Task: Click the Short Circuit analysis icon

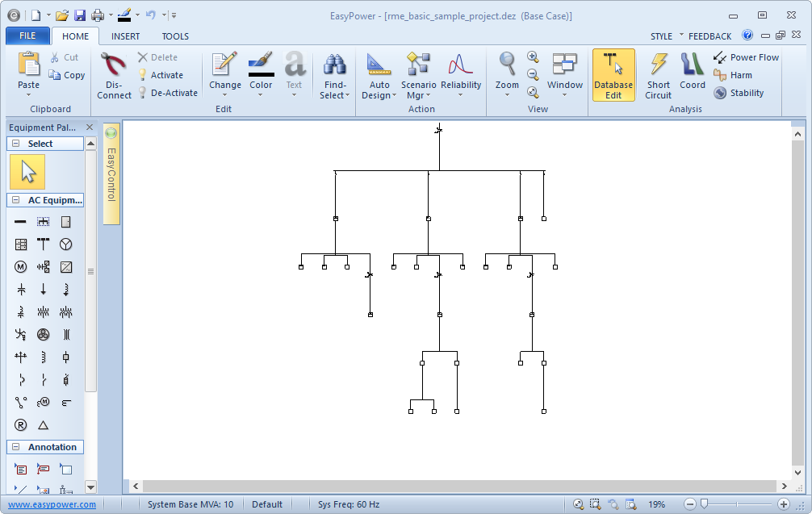Action: [659, 75]
